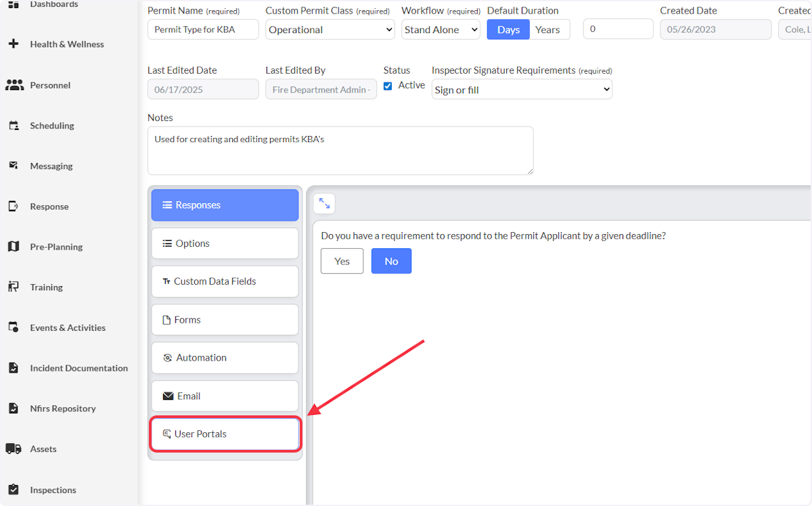Go to Inspections section
812x506 pixels.
(53, 490)
